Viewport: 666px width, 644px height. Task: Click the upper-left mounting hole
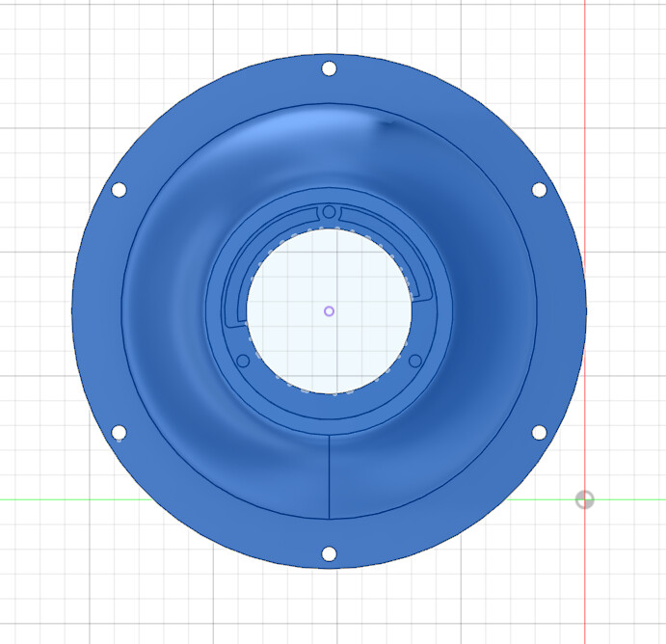coord(120,190)
